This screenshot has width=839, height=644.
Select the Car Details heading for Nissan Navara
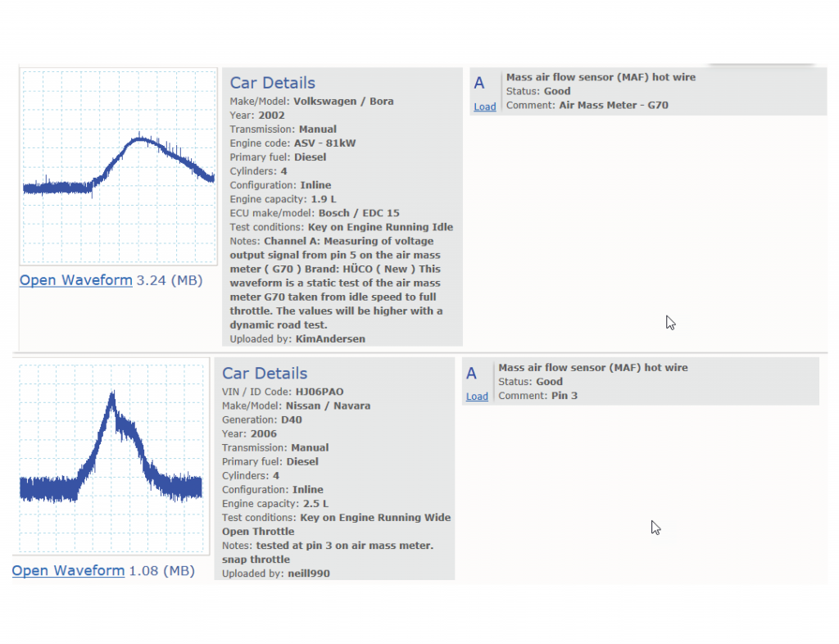[265, 374]
